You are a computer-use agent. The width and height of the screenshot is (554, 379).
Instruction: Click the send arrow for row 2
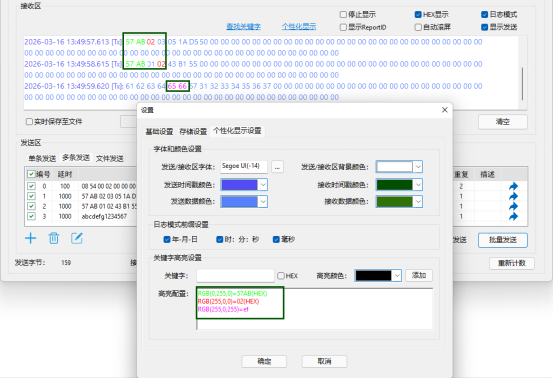(513, 206)
